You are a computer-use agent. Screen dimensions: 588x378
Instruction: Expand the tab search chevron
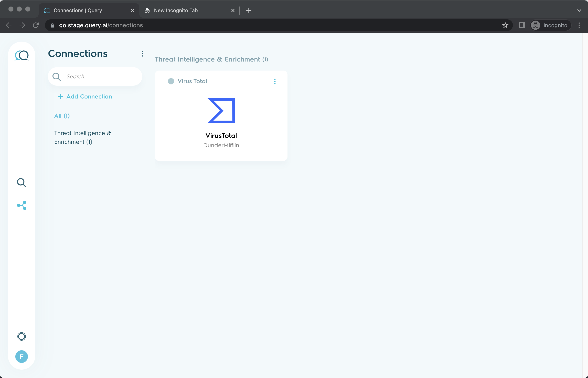pos(579,10)
